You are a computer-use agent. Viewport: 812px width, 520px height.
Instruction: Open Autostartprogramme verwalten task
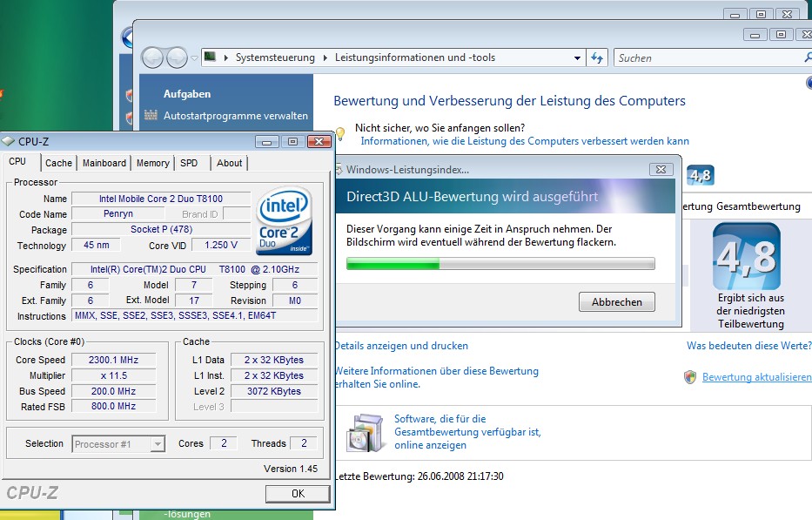click(236, 116)
